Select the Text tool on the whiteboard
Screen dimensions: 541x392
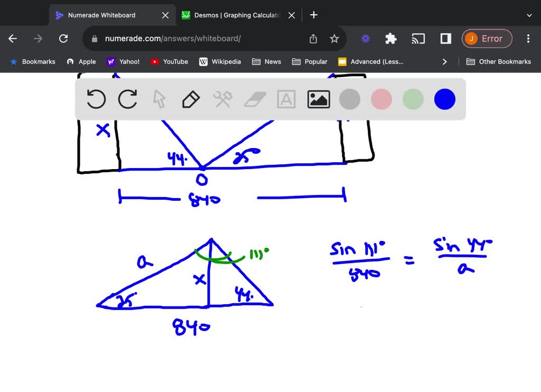pyautogui.click(x=286, y=99)
